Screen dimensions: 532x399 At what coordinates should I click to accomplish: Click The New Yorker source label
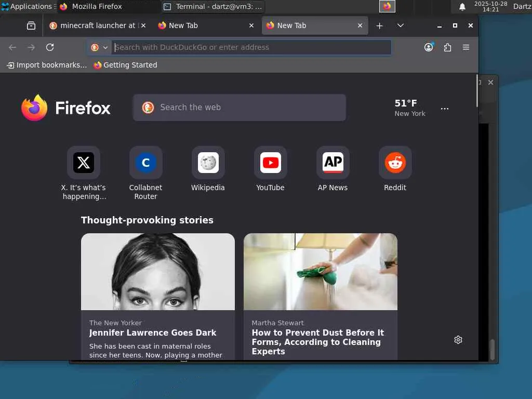tap(115, 323)
